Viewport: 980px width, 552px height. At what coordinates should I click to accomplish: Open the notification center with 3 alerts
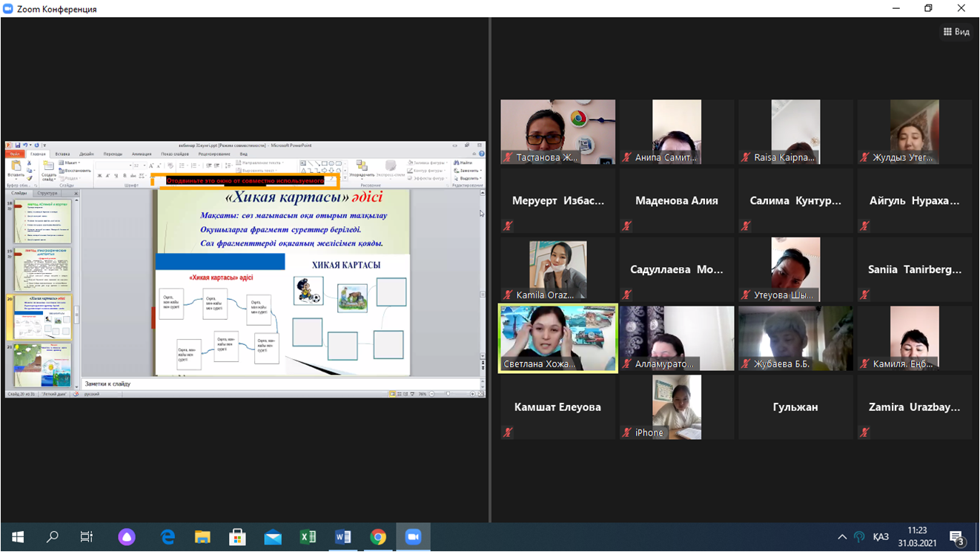tap(956, 537)
